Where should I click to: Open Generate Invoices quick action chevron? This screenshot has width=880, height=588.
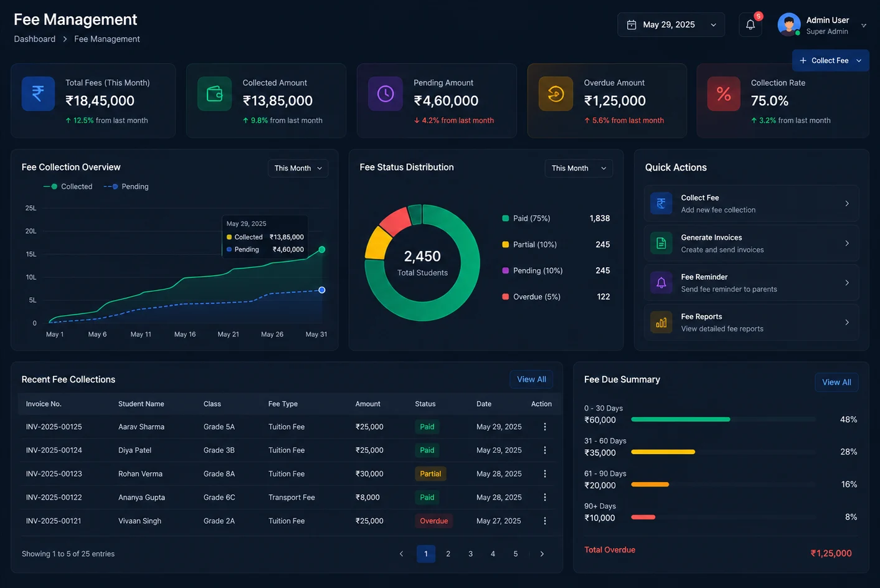pos(847,244)
